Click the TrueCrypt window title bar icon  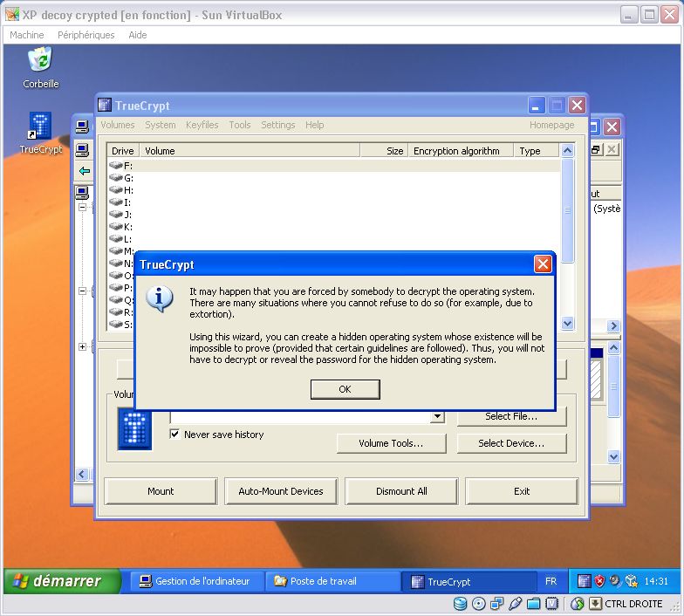(x=105, y=105)
